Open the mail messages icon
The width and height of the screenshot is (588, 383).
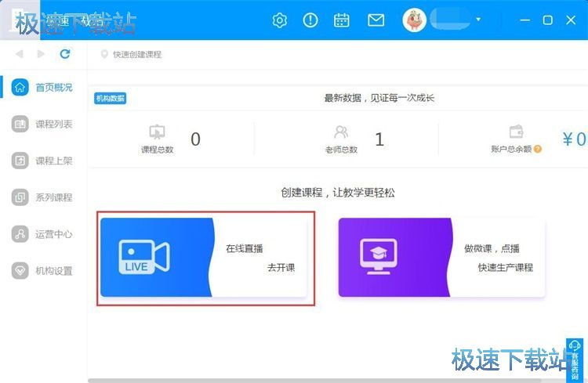(376, 20)
